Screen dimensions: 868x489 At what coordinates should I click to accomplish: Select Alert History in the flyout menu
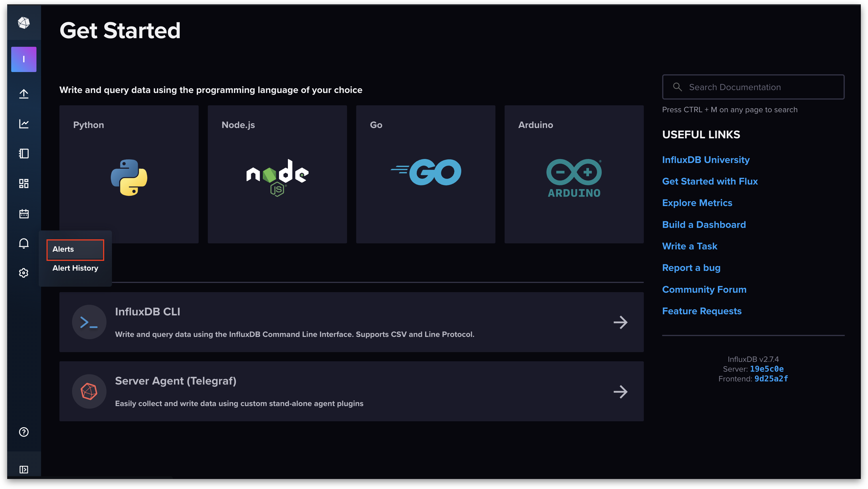(x=75, y=268)
